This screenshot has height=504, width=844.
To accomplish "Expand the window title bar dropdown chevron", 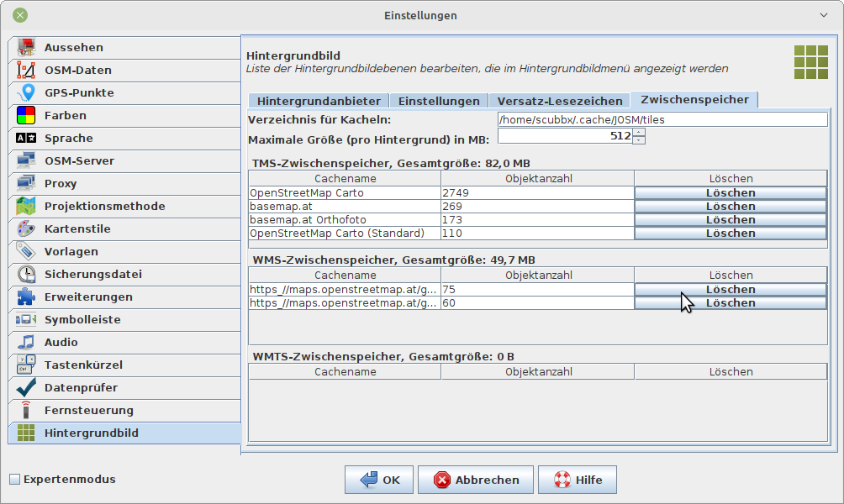I will (x=823, y=15).
